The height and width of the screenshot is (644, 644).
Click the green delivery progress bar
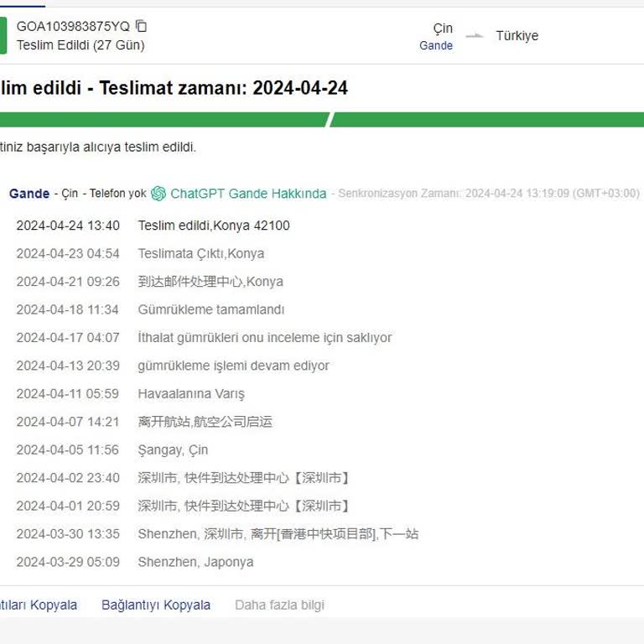click(x=322, y=120)
